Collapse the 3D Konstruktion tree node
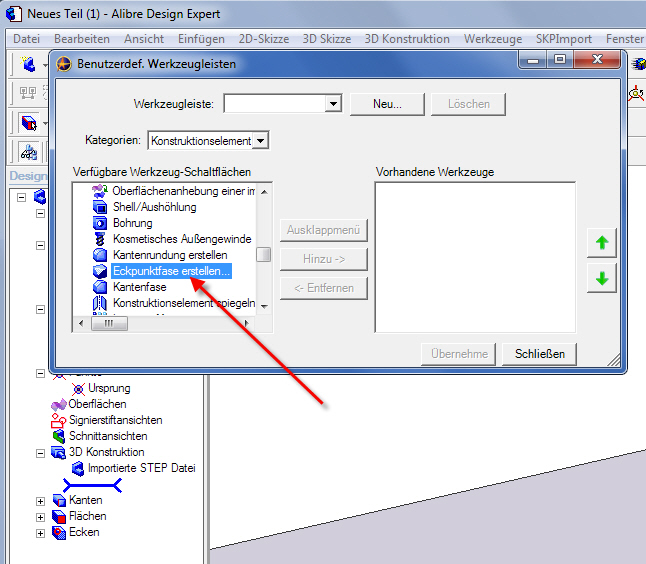This screenshot has height=564, width=646. tap(40, 454)
